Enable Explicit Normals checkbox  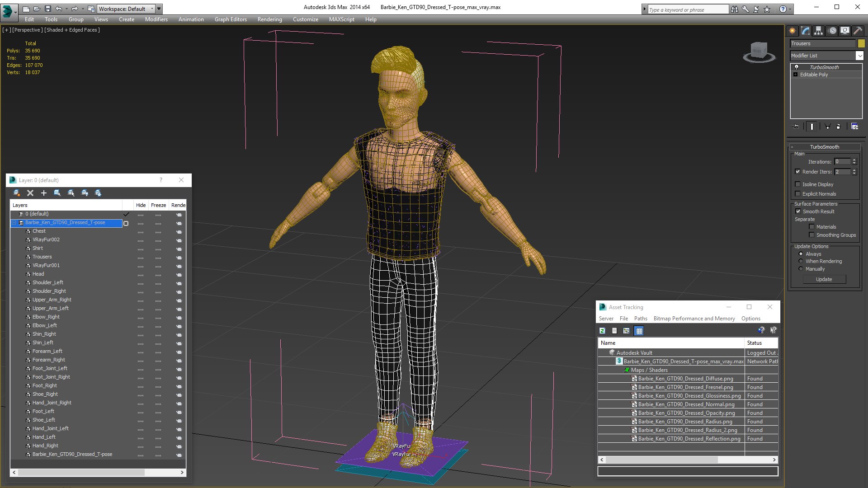point(798,194)
